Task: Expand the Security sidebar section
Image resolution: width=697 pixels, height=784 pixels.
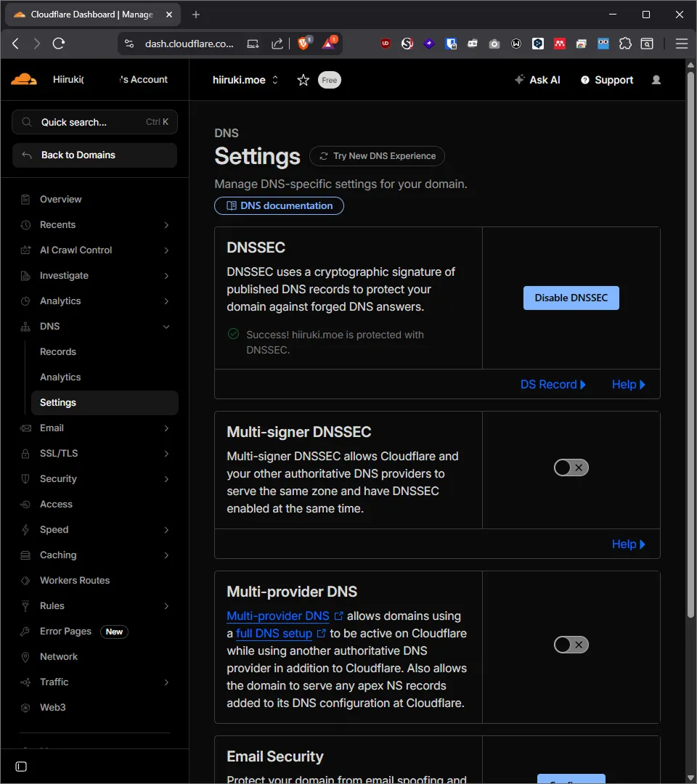Action: click(x=166, y=479)
